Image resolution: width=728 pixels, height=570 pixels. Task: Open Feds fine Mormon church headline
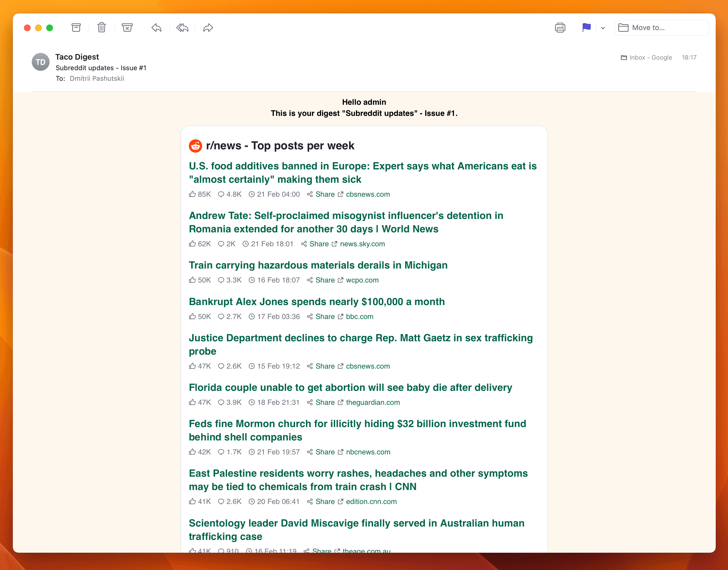coord(357,430)
